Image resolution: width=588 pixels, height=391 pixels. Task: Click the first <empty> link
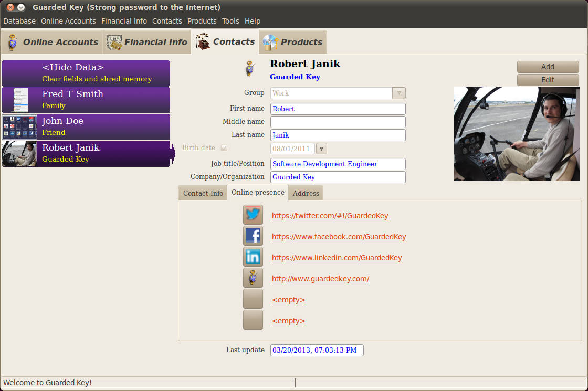[x=288, y=300]
